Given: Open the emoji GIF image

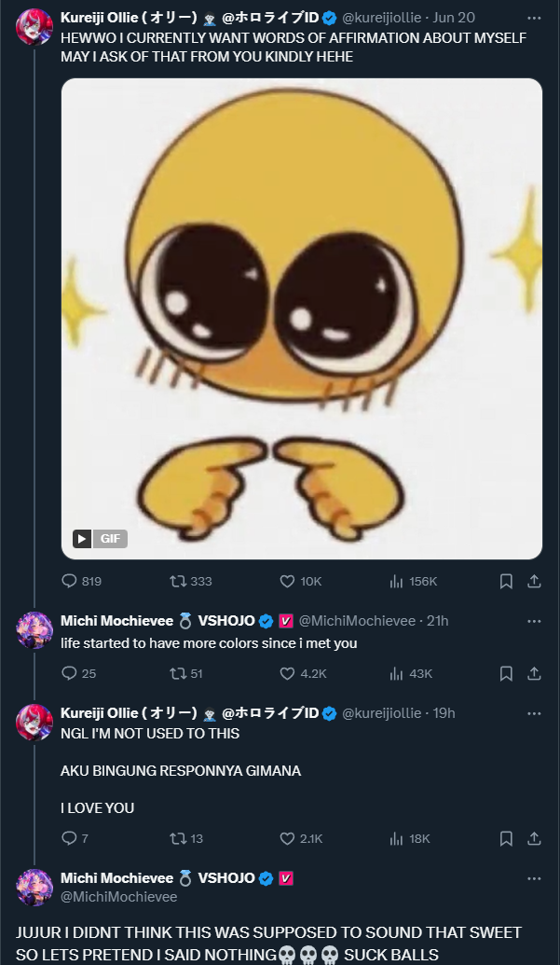Looking at the screenshot, I should (301, 317).
